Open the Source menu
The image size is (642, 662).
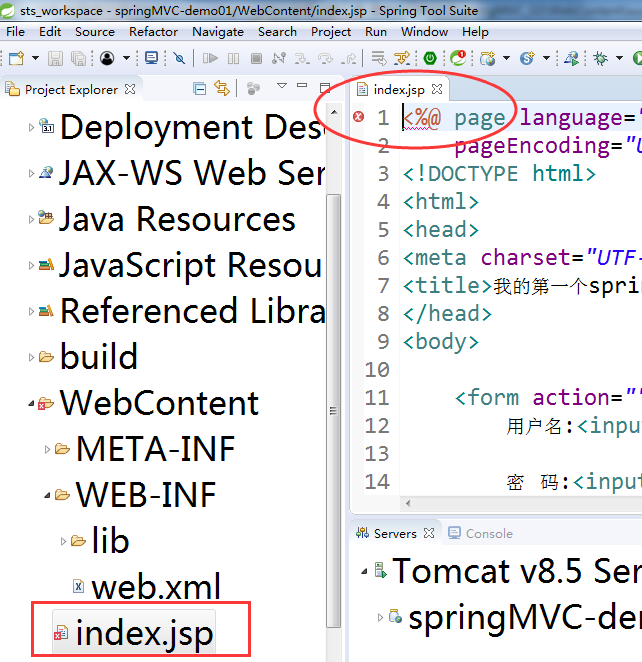pos(95,32)
